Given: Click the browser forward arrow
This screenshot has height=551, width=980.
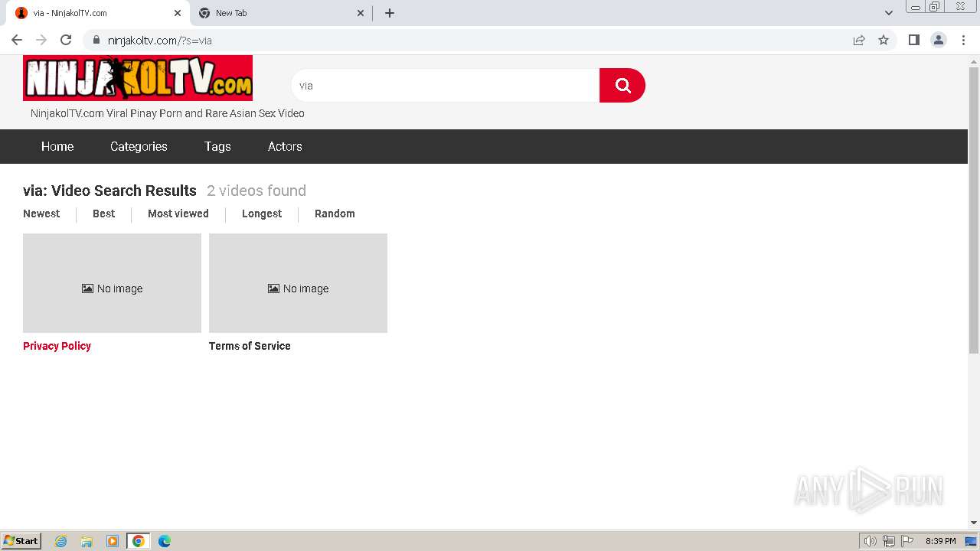Looking at the screenshot, I should (41, 40).
